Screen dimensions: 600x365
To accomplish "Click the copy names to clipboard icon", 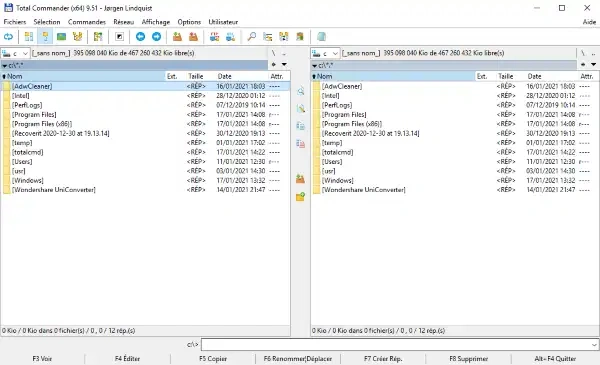I will (300, 37).
